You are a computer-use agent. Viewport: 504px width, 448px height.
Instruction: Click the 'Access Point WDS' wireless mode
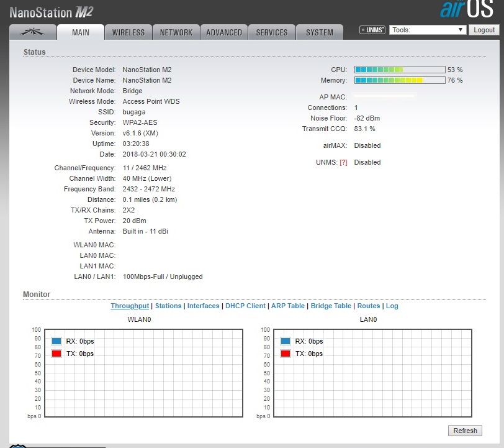pyautogui.click(x=151, y=101)
